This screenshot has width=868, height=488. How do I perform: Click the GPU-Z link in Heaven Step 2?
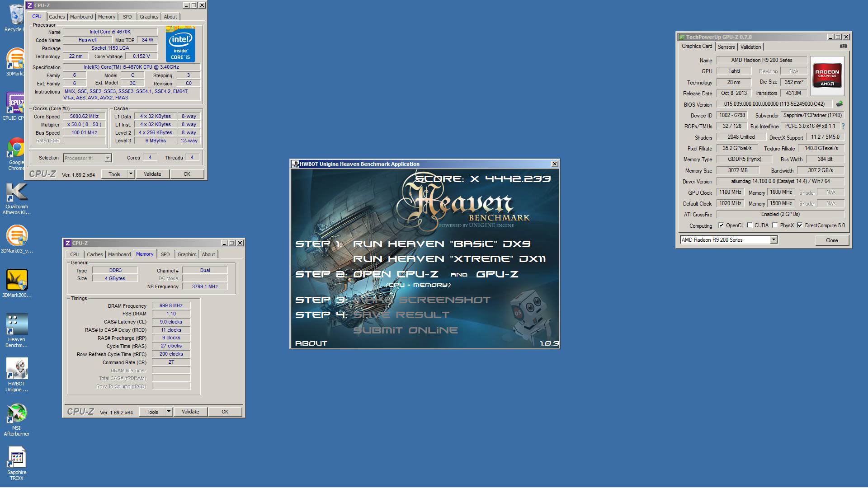(x=497, y=274)
